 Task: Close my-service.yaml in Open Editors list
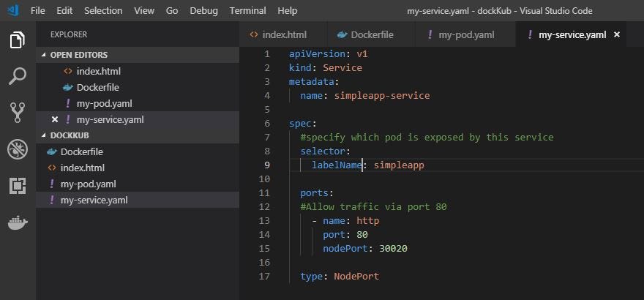[x=55, y=120]
